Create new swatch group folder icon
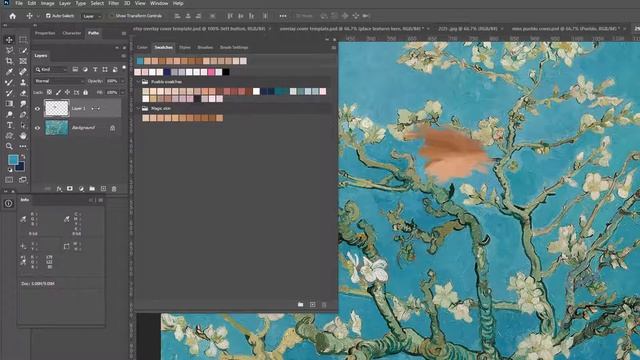Viewport: 640px width, 360px height. [x=300, y=304]
